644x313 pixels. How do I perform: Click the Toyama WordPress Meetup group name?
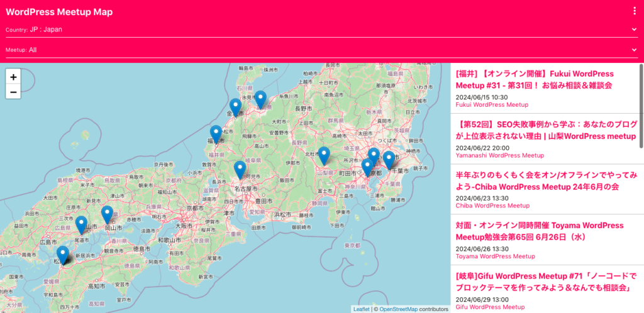(x=496, y=256)
